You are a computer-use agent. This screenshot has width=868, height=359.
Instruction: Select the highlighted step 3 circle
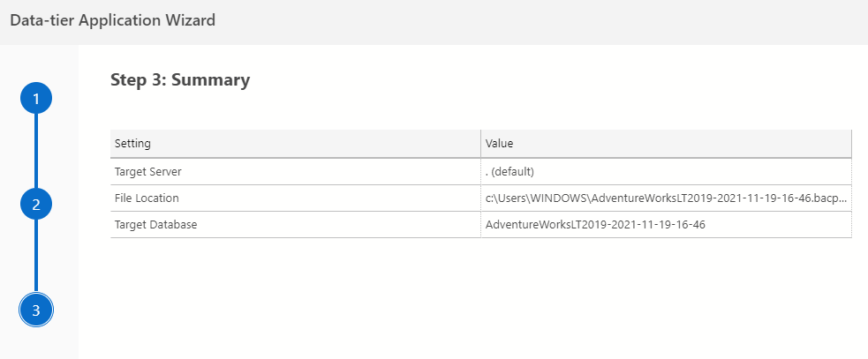click(36, 310)
